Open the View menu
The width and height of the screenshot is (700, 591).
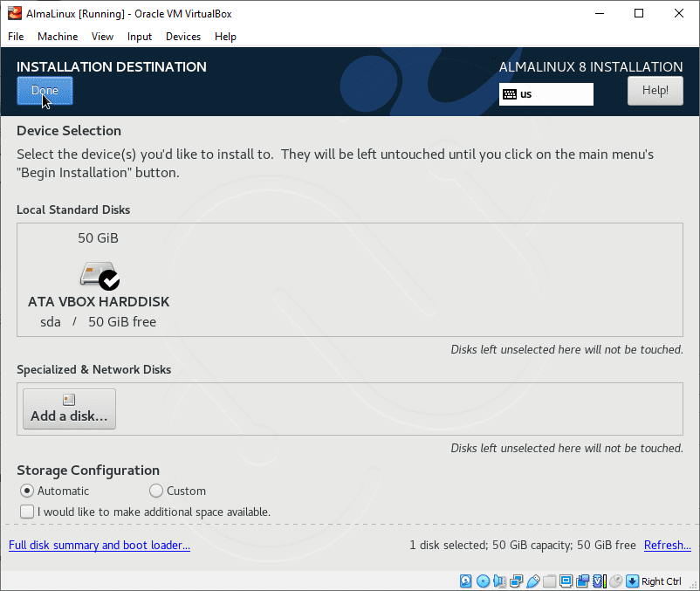(102, 37)
